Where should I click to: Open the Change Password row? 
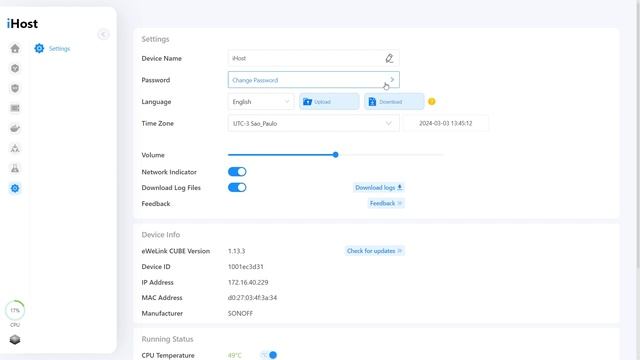(313, 80)
